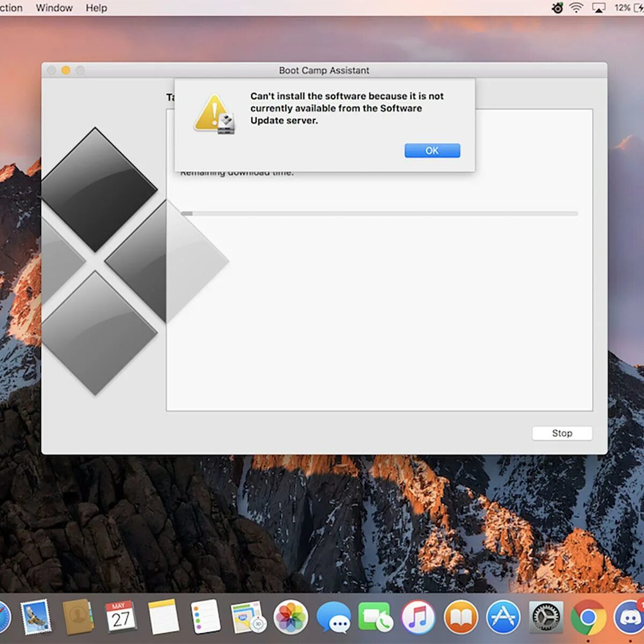Viewport: 644px width, 644px height.
Task: Open FaceTime from the Dock
Action: (x=376, y=617)
